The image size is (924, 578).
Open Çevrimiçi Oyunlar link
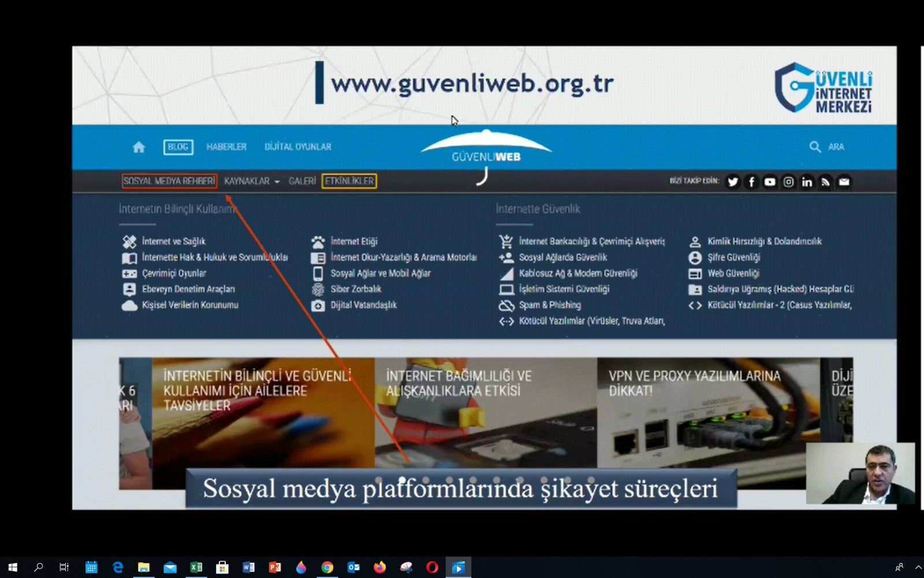point(174,273)
